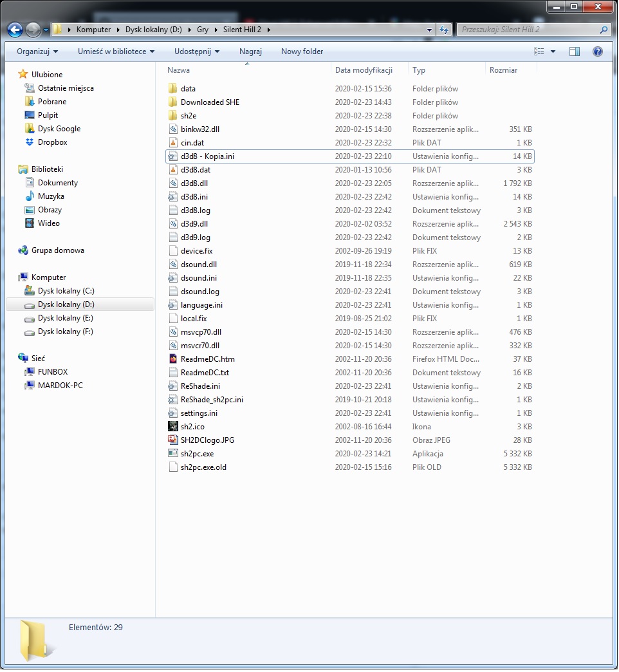Open Dysk lokalny (E:) in the sidebar

coord(65,317)
